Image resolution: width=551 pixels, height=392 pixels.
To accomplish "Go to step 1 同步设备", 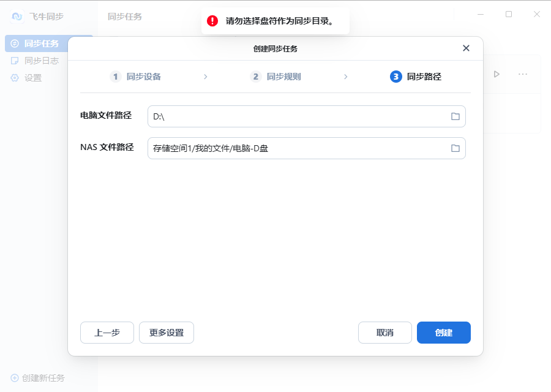I will point(135,77).
